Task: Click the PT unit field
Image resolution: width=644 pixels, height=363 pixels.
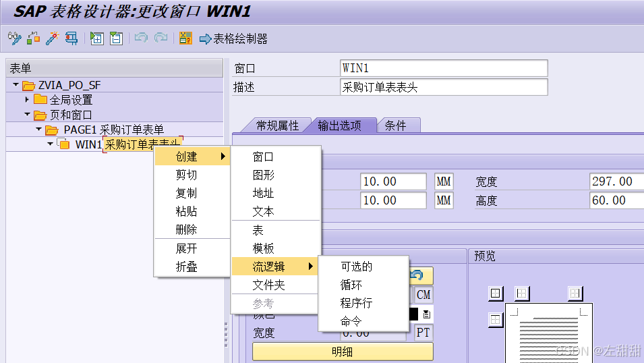Action: pos(423,333)
